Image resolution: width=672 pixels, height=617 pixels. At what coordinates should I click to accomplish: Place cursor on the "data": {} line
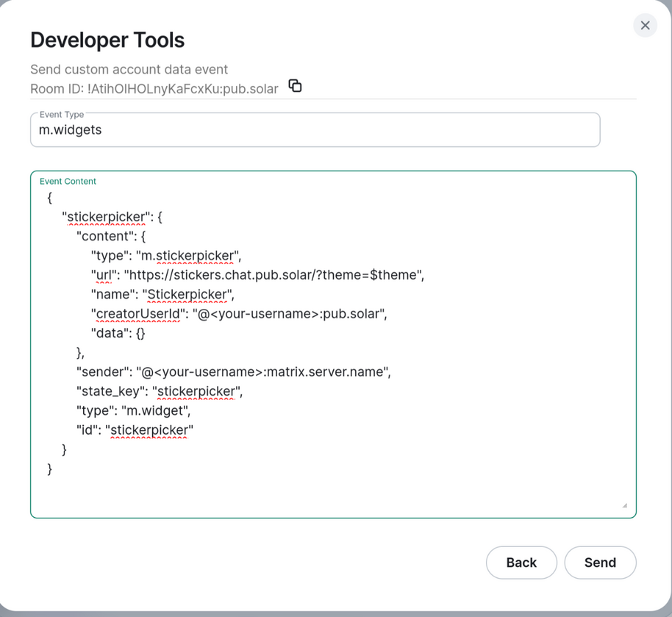pos(118,333)
